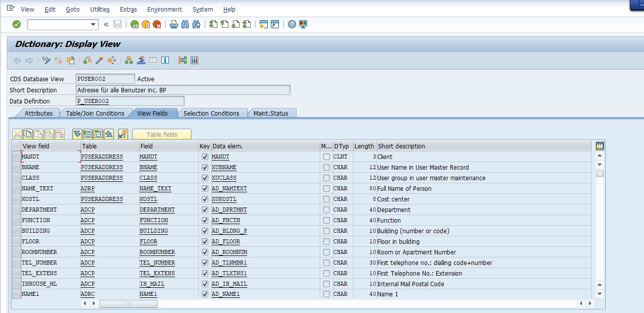Click the Display/Change toggle glasses-pencil icon
The height and width of the screenshot is (313, 644).
coord(46,61)
